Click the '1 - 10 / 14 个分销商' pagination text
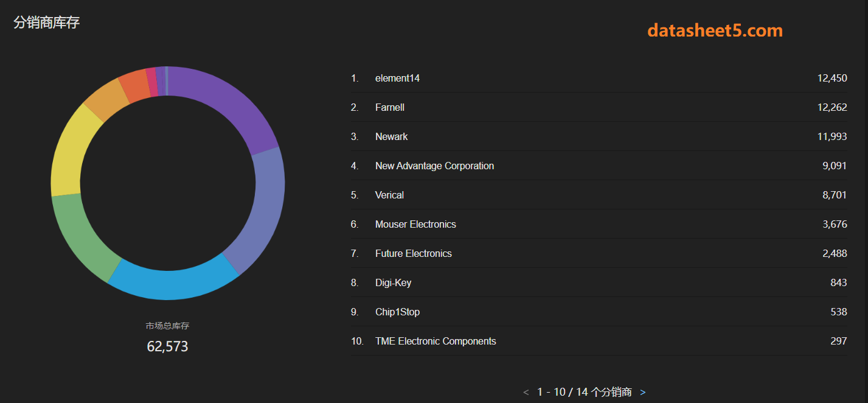This screenshot has height=403, width=868. (585, 393)
